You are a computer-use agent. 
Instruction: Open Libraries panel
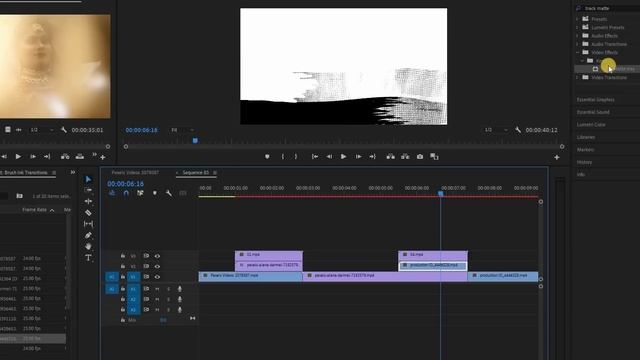tap(586, 137)
